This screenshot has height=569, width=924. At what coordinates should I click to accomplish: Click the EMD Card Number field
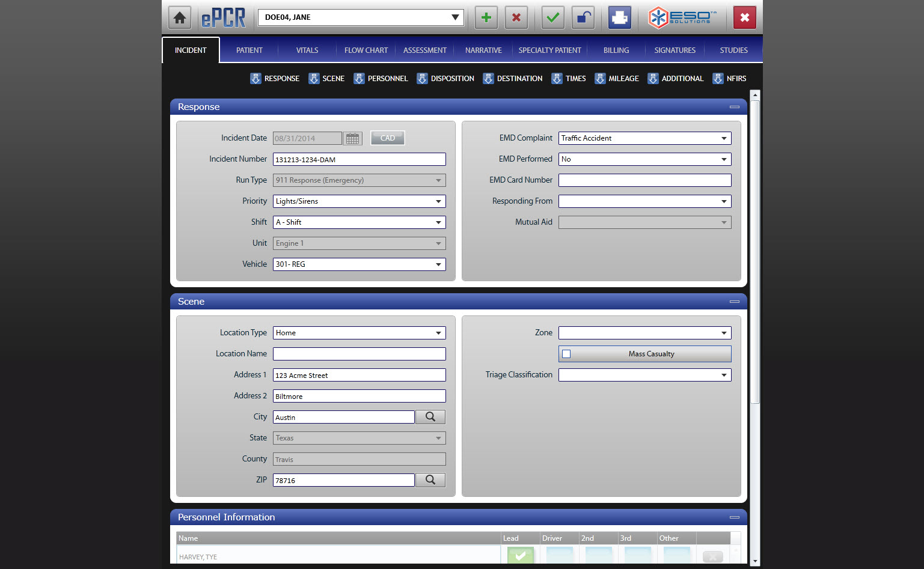point(645,180)
